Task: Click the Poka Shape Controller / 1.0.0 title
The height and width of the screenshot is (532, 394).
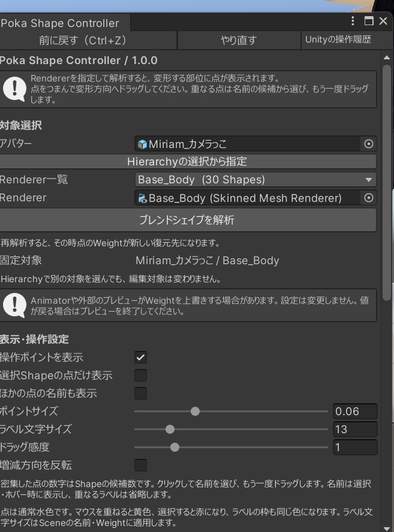Action: 79,61
